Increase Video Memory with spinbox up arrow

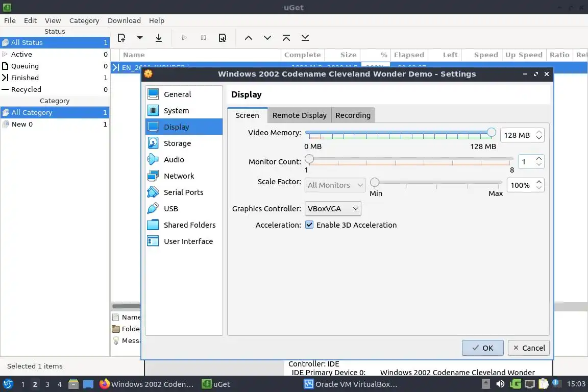[x=539, y=132]
